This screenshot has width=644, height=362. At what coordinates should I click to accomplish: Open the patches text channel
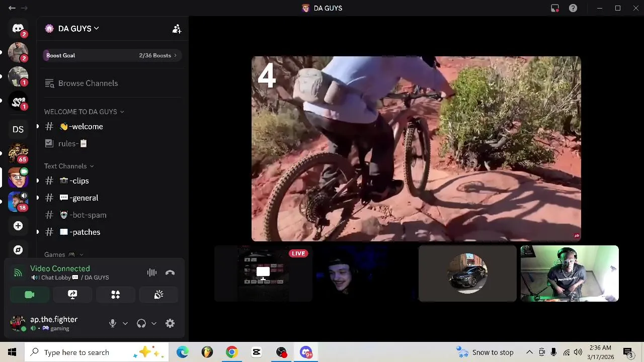pyautogui.click(x=112, y=232)
